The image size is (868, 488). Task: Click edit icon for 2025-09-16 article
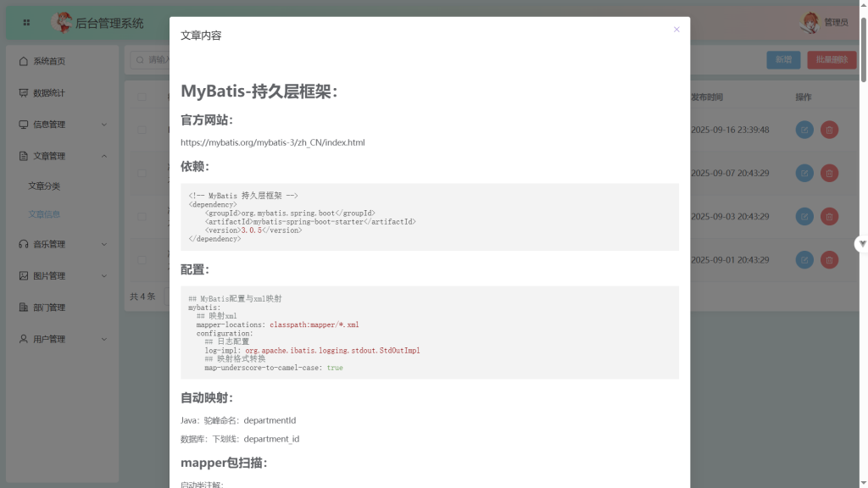(804, 130)
